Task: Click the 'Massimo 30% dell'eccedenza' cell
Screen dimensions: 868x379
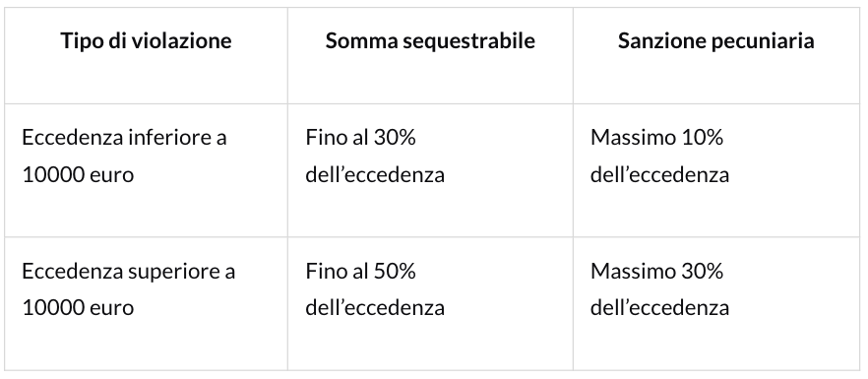Action: [x=716, y=303]
